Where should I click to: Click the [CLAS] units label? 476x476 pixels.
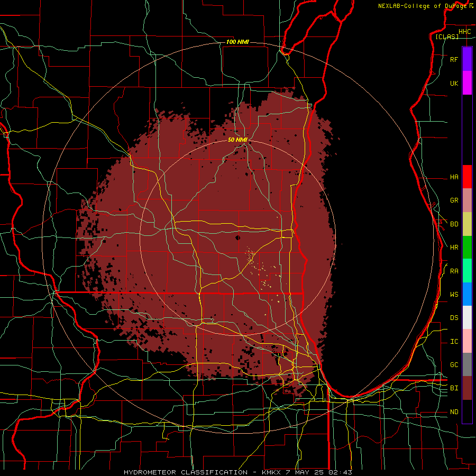pos(447,37)
